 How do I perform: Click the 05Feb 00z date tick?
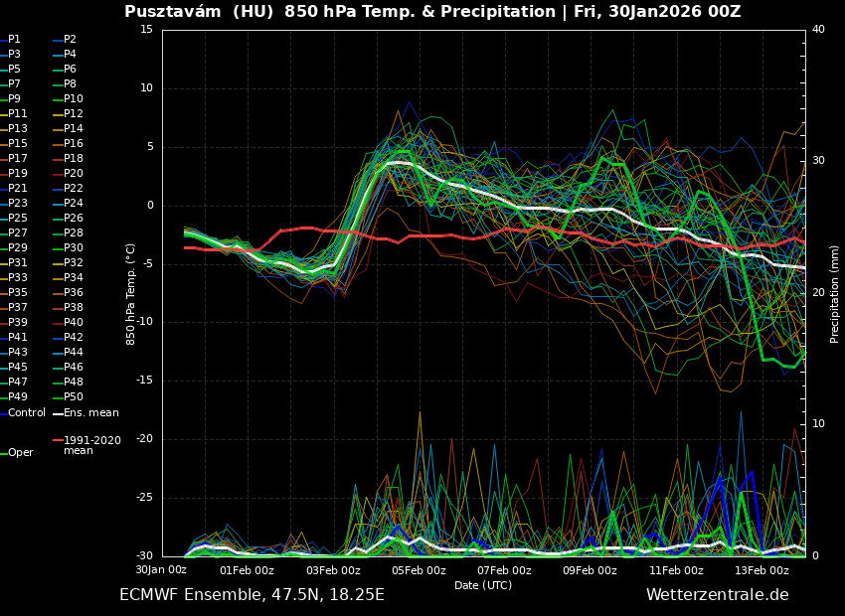[419, 570]
